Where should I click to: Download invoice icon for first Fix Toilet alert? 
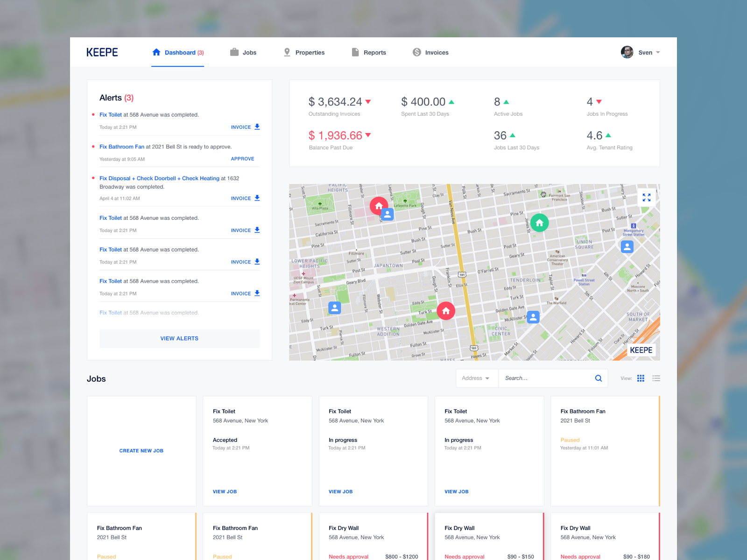(257, 127)
